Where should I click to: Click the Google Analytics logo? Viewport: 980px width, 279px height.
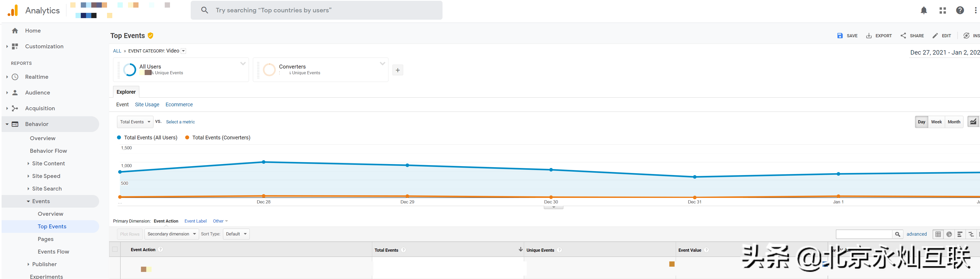tap(13, 10)
